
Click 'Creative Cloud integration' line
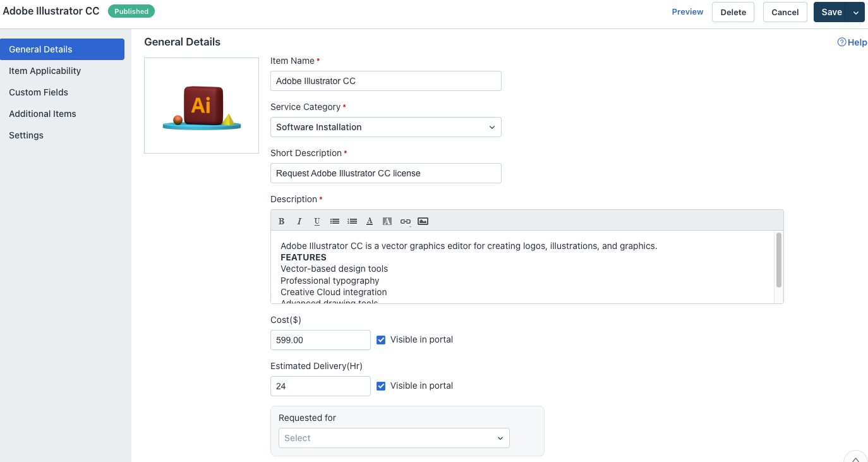click(334, 292)
